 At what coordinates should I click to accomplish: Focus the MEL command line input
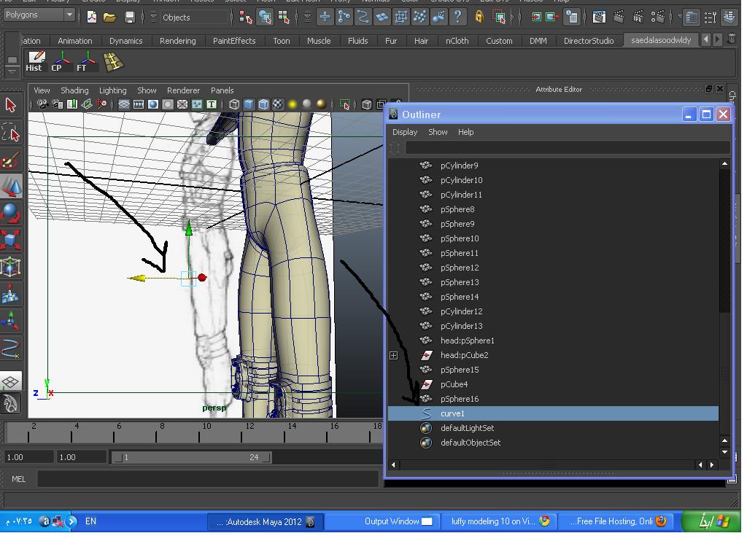click(208, 480)
